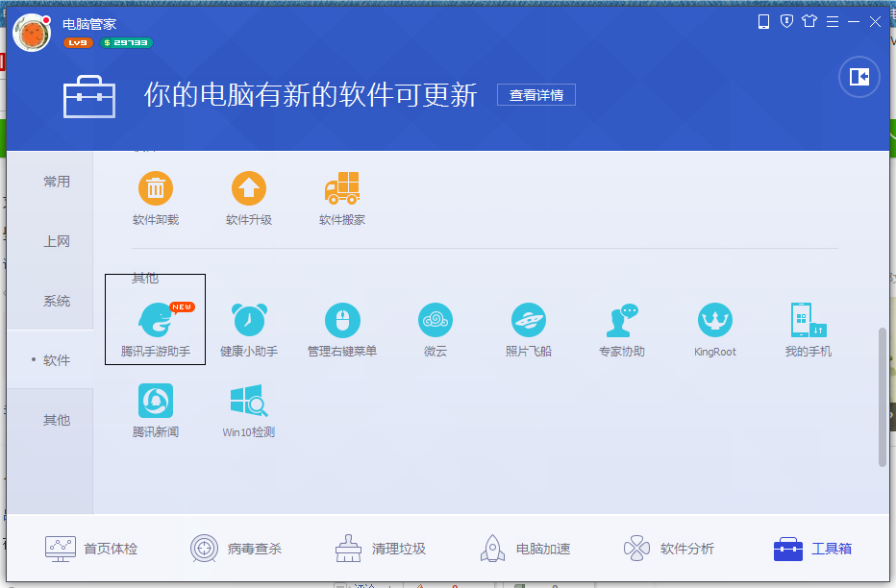The height and width of the screenshot is (588, 896).
Task: Click the toolbox icon in blue banner
Action: point(89,96)
